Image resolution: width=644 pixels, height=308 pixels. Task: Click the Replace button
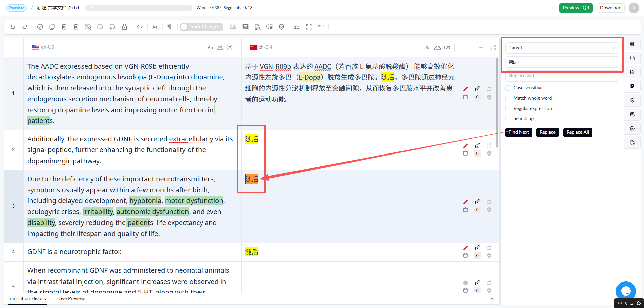tap(547, 132)
